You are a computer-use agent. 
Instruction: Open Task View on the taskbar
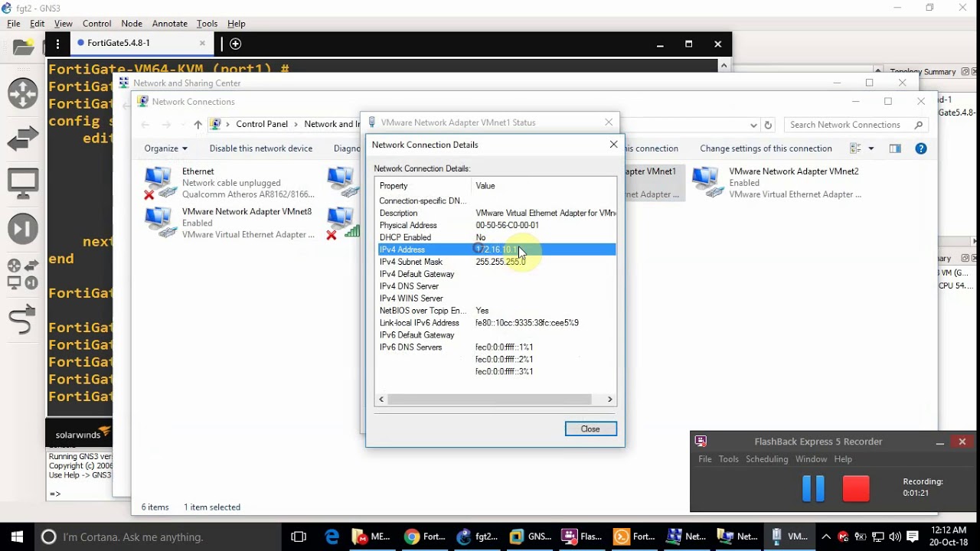[x=299, y=536]
